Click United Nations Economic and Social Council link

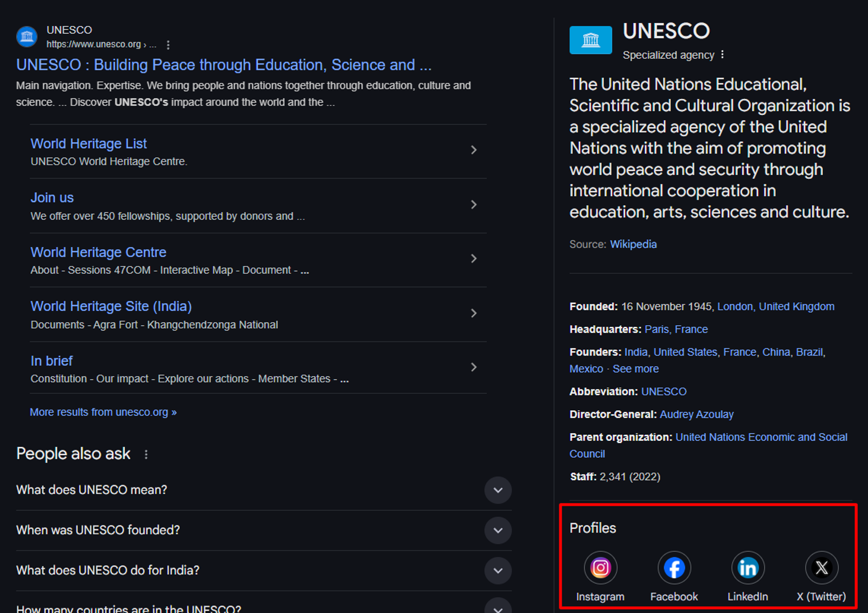pos(708,445)
